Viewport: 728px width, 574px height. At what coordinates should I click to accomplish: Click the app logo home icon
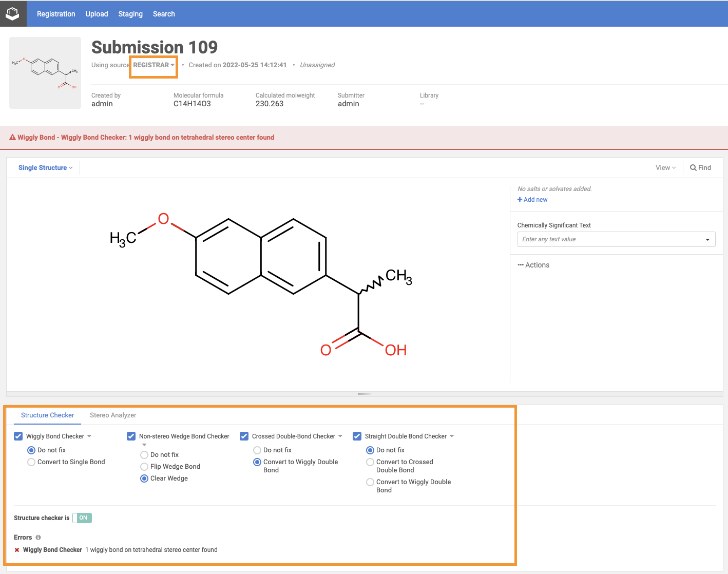(13, 14)
